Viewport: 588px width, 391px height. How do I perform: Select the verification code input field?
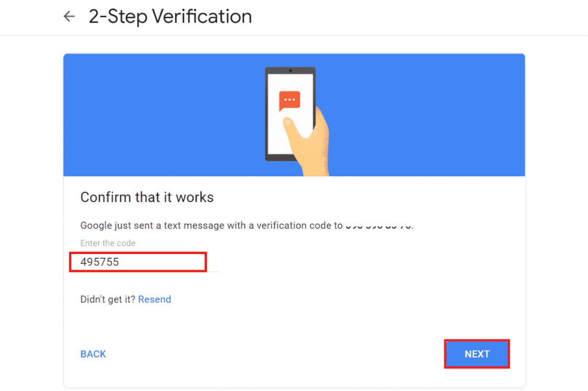137,261
